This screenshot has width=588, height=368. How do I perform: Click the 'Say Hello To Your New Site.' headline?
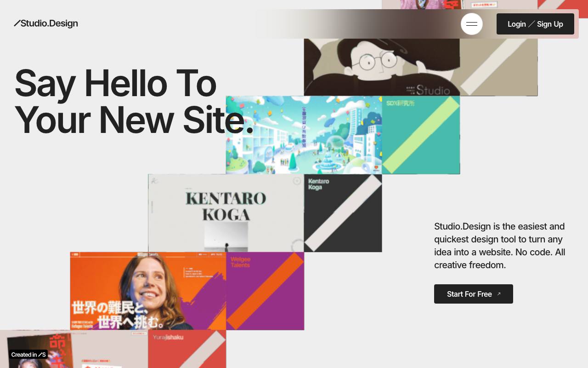(x=134, y=102)
